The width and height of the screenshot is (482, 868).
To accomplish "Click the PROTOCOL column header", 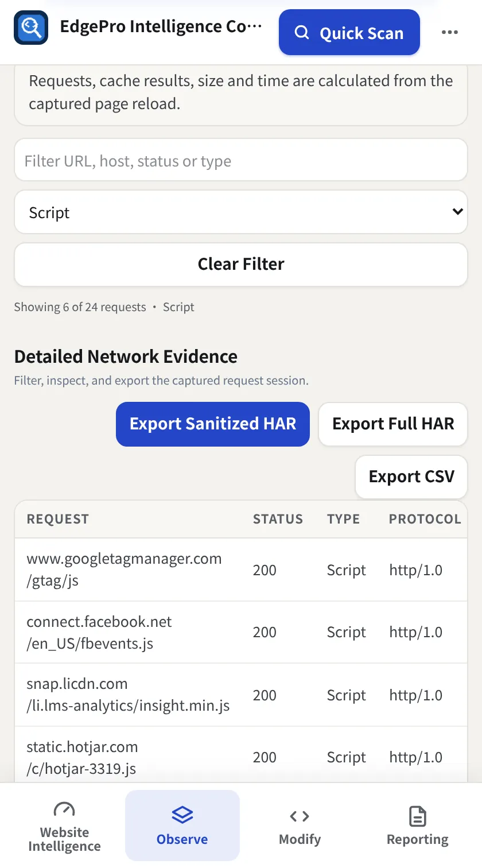I will pyautogui.click(x=425, y=519).
